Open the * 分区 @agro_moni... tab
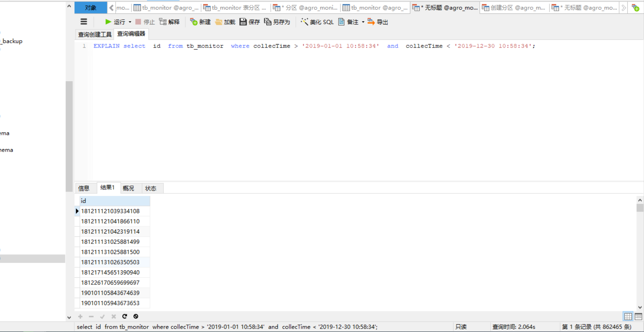The image size is (644, 332). point(305,7)
